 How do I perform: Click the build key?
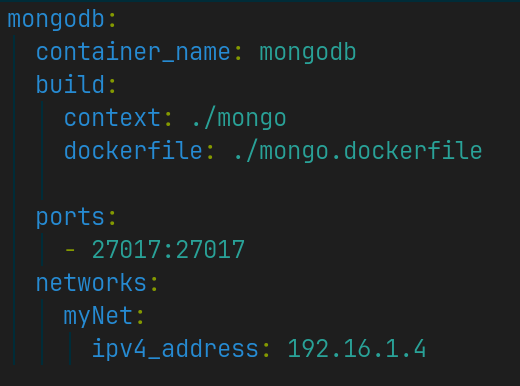[x=70, y=84]
